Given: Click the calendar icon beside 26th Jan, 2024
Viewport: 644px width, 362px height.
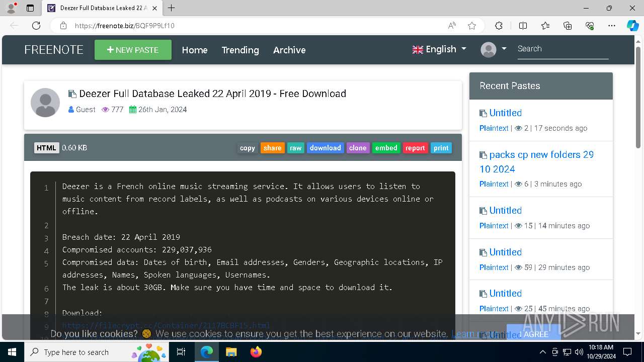Looking at the screenshot, I should tap(133, 110).
